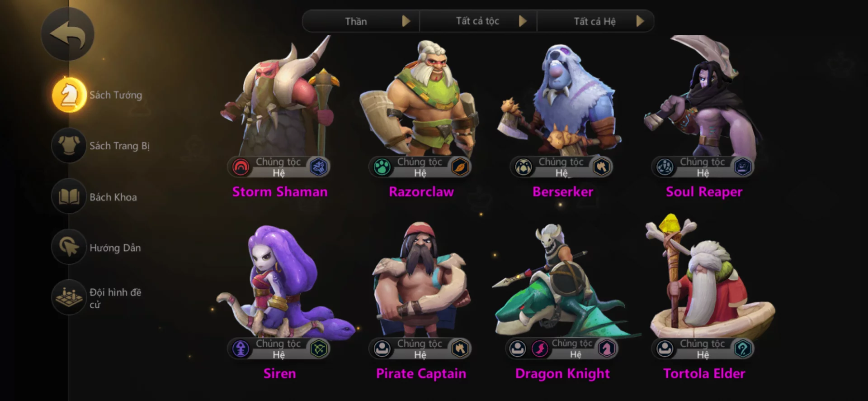
Task: Expand the Tất cả tộc filter
Action: pyautogui.click(x=478, y=21)
